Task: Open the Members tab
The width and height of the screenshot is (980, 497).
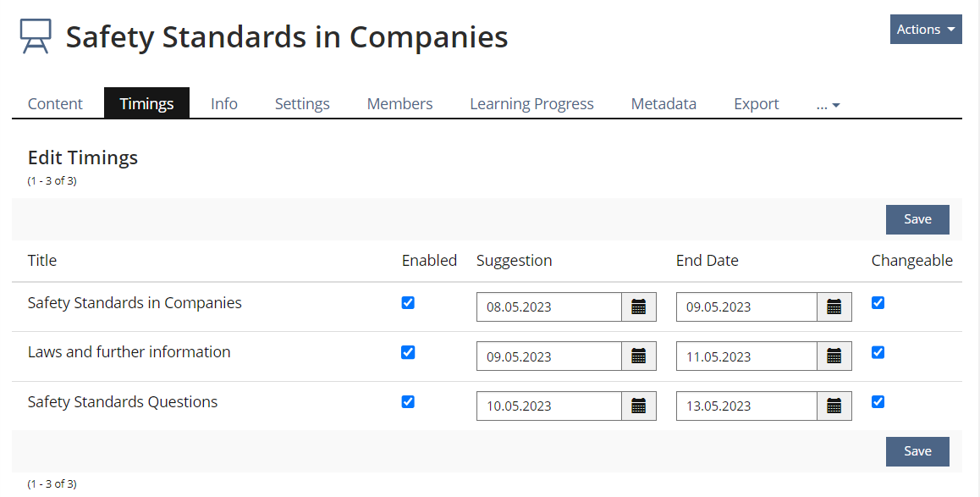Action: 399,104
